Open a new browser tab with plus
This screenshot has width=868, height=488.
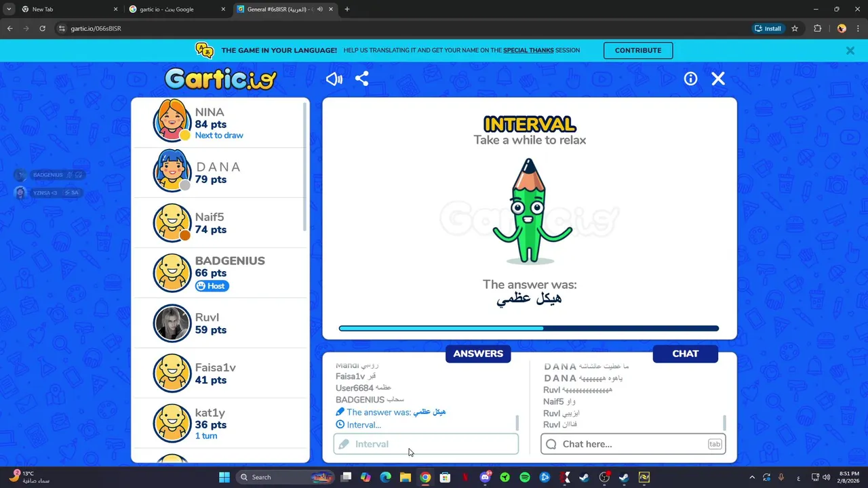[347, 9]
